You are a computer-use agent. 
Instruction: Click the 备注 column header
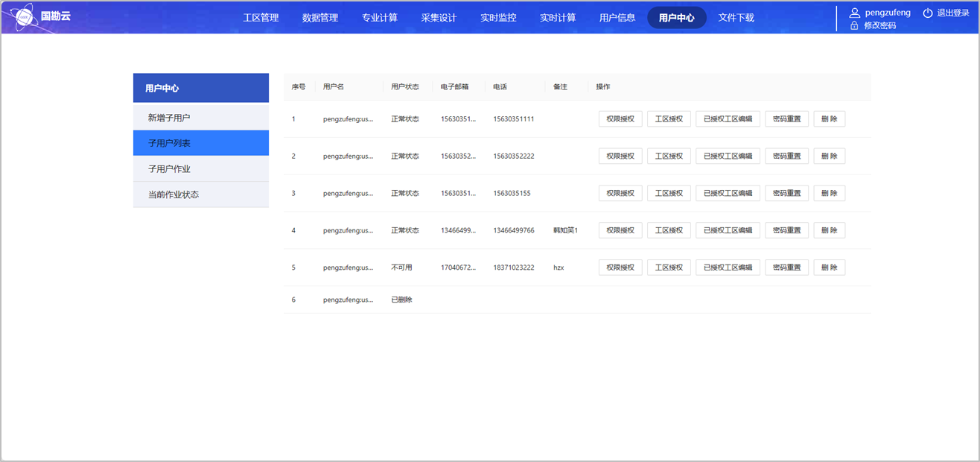tap(560, 87)
